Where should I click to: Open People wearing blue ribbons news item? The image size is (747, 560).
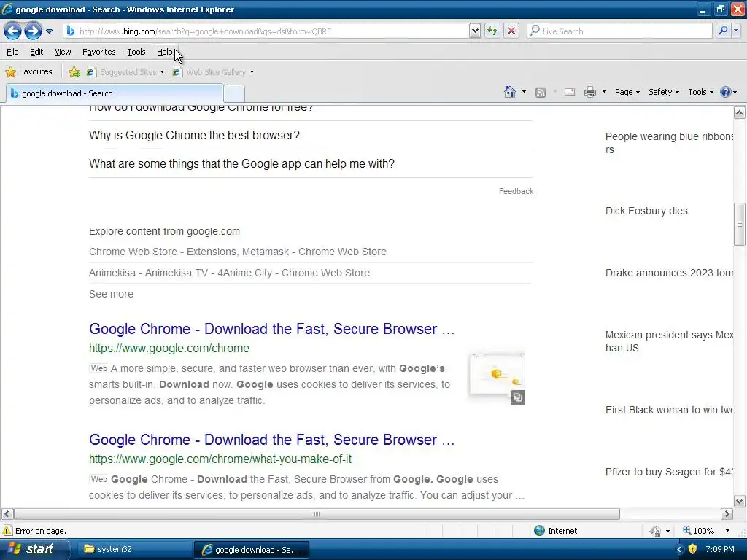[669, 143]
